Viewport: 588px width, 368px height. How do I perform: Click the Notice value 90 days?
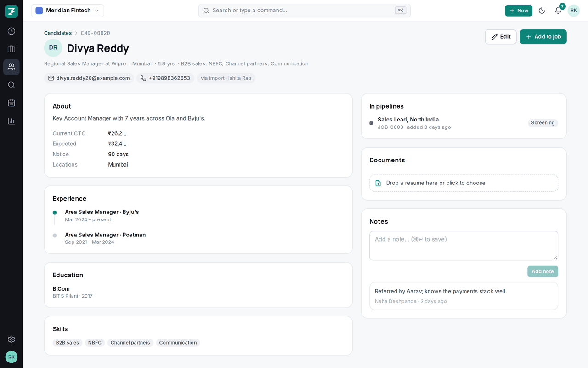pyautogui.click(x=119, y=155)
